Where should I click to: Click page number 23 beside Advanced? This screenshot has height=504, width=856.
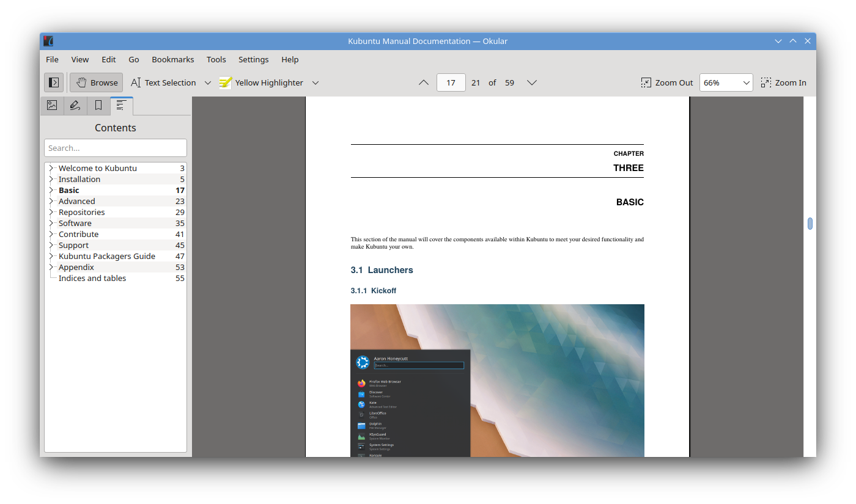tap(180, 201)
